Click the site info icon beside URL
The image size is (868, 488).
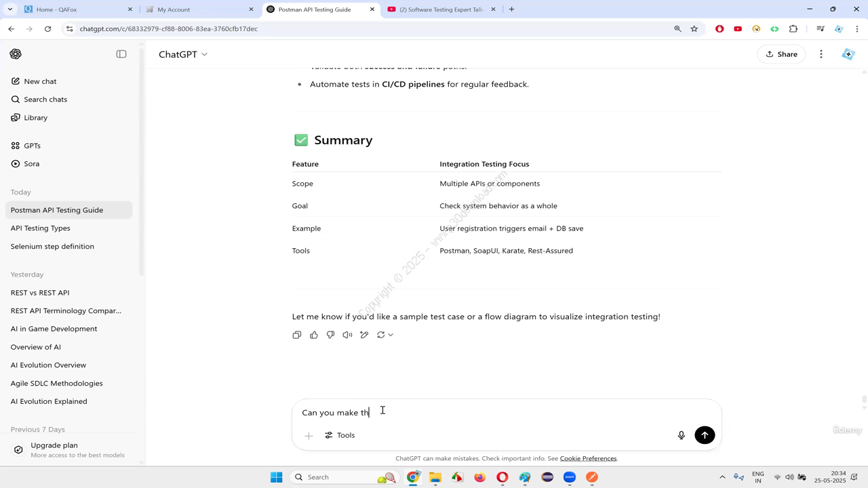coord(69,29)
